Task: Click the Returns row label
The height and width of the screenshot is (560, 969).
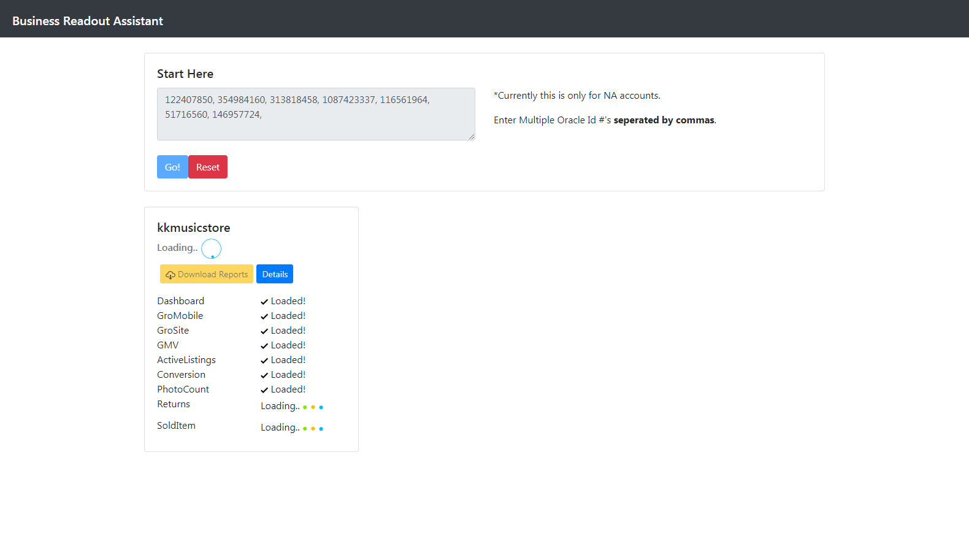Action: pos(174,404)
